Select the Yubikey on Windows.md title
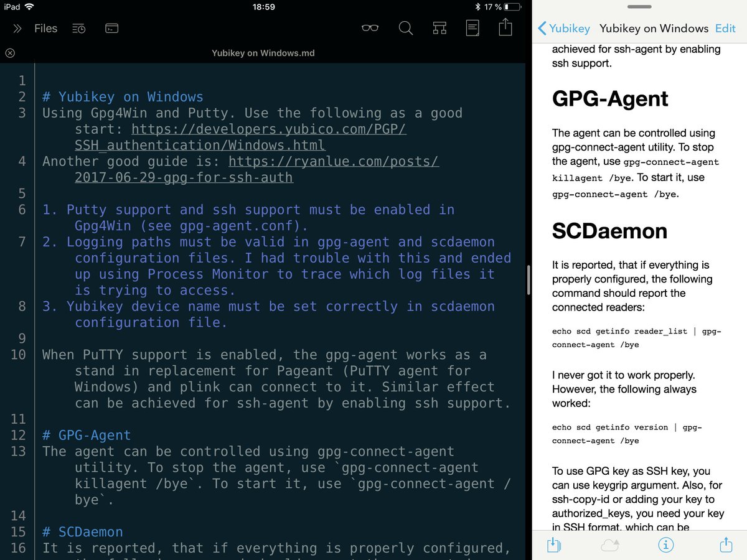Image resolution: width=747 pixels, height=560 pixels. (263, 53)
